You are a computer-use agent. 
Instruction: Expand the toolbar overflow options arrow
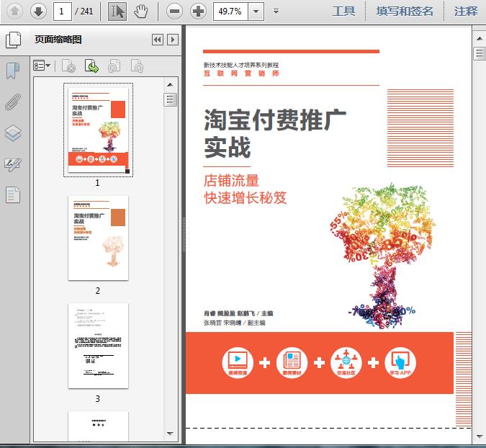pos(276,12)
